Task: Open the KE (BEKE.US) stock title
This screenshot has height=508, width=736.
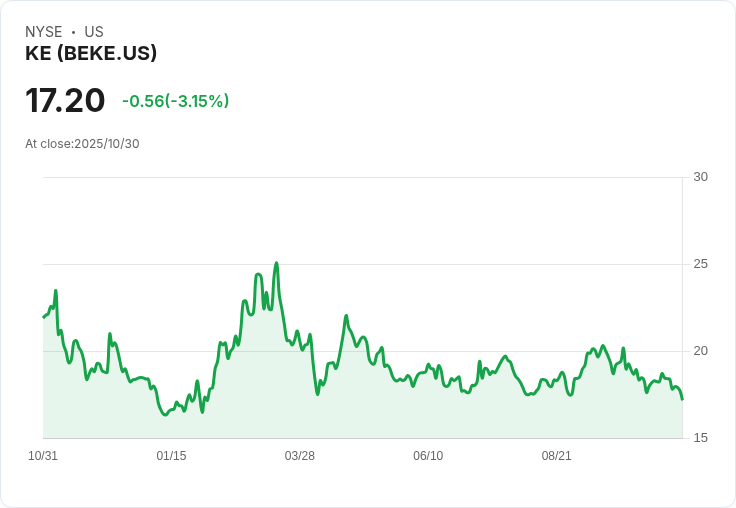Action: click(x=91, y=54)
